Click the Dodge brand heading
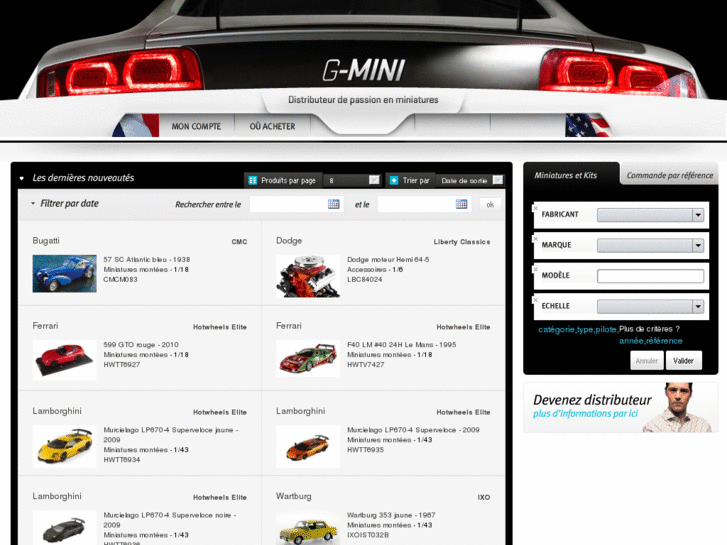Viewport: 727px width, 545px height. 289,241
